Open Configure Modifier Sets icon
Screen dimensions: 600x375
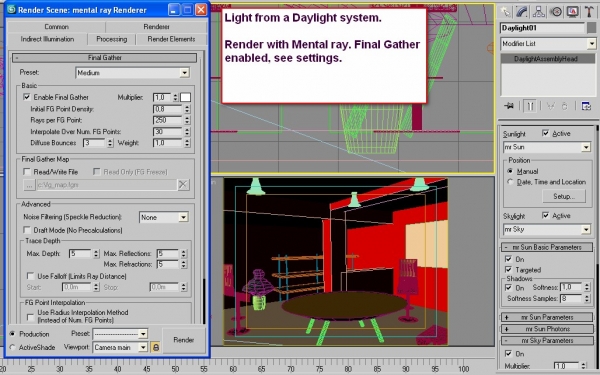click(x=586, y=106)
